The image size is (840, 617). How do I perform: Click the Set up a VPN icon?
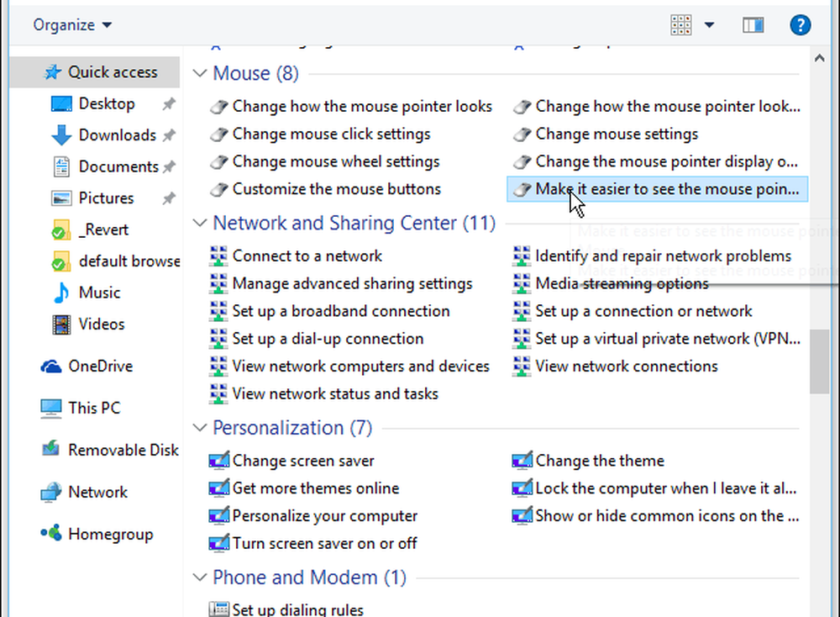[x=522, y=339]
